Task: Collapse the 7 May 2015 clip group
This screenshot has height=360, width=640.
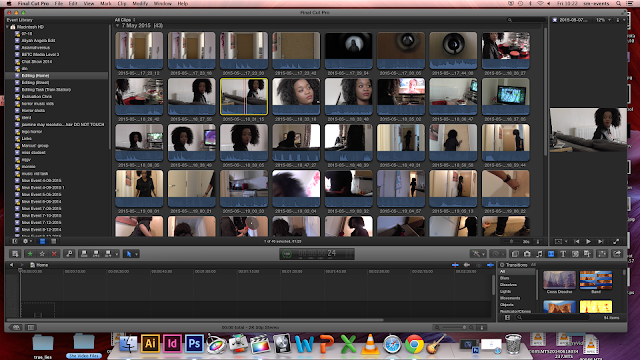Action: [x=118, y=26]
